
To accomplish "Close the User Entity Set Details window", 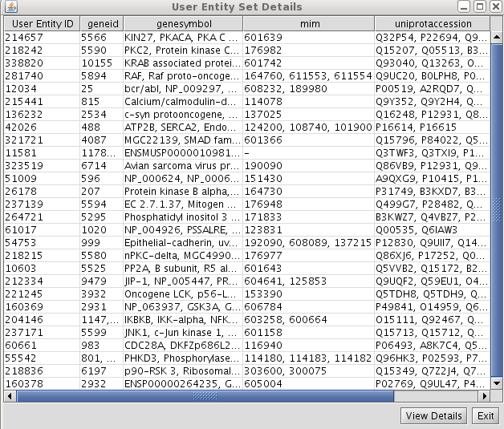I will (494, 7).
